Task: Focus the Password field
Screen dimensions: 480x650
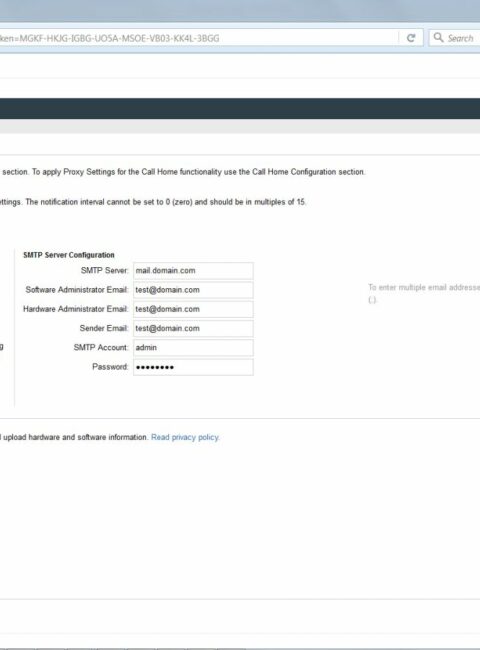Action: [x=193, y=367]
